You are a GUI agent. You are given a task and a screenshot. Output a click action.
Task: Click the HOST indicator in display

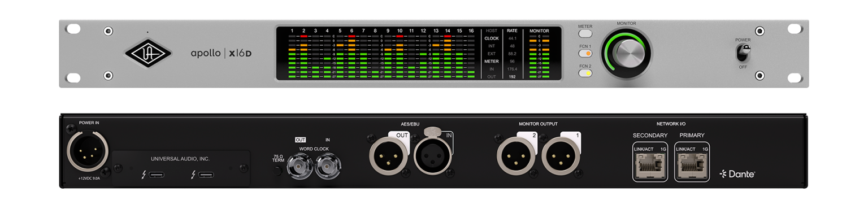pos(491,31)
